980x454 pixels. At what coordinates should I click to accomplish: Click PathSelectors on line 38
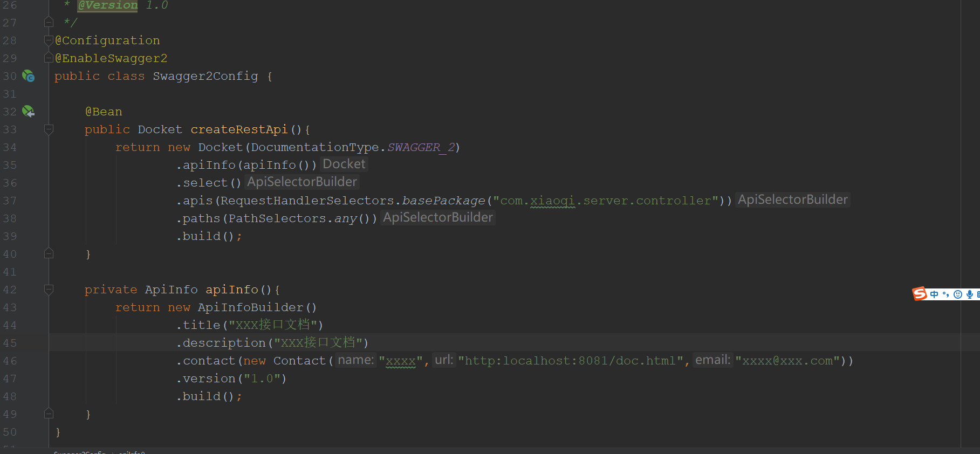pyautogui.click(x=277, y=218)
